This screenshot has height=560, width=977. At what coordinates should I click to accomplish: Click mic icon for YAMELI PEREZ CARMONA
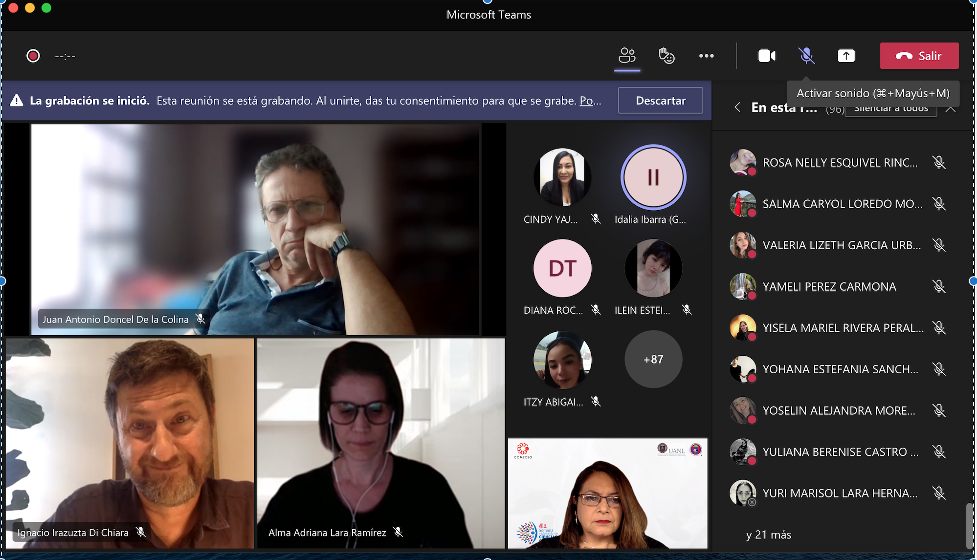[x=939, y=286]
